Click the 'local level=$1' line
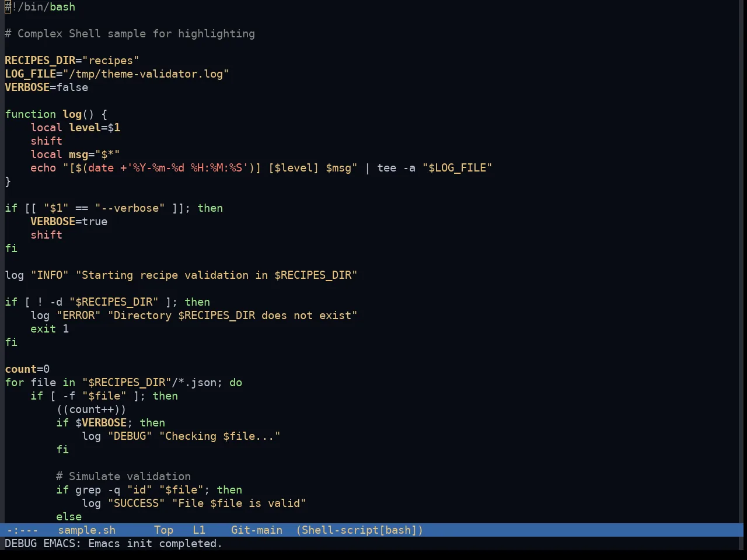This screenshot has height=560, width=747. click(75, 128)
